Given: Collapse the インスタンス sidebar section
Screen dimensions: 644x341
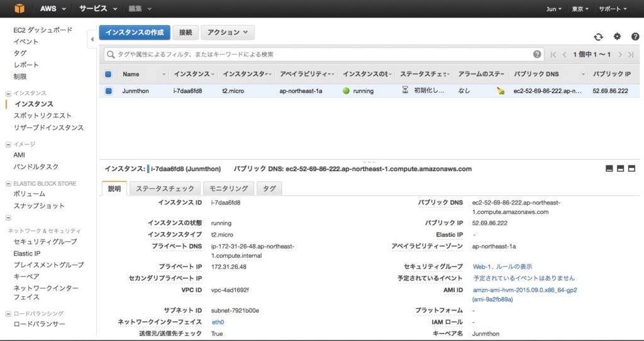Looking at the screenshot, I should 8,94.
